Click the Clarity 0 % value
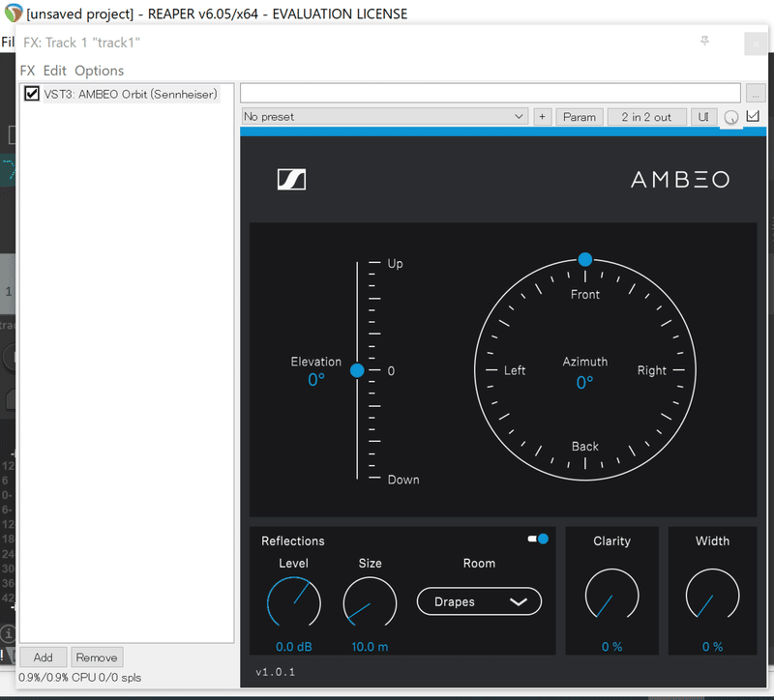Screen dimensions: 774x700 point(611,647)
